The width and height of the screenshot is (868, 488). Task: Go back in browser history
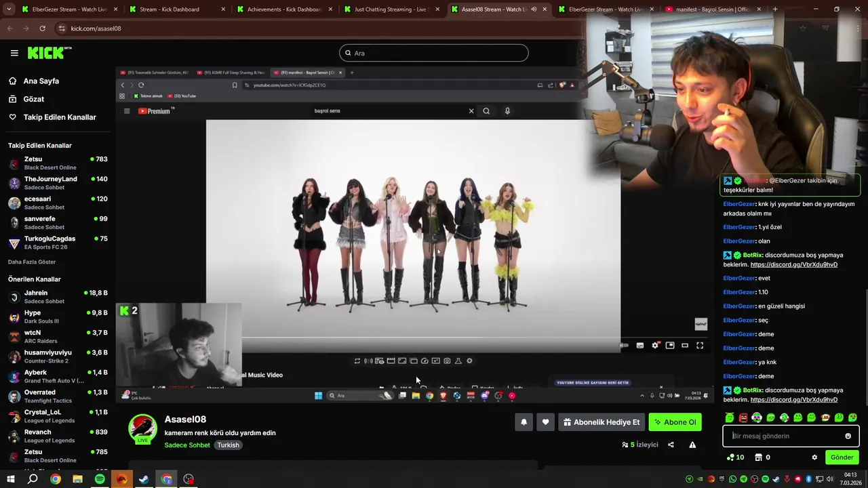click(x=9, y=28)
